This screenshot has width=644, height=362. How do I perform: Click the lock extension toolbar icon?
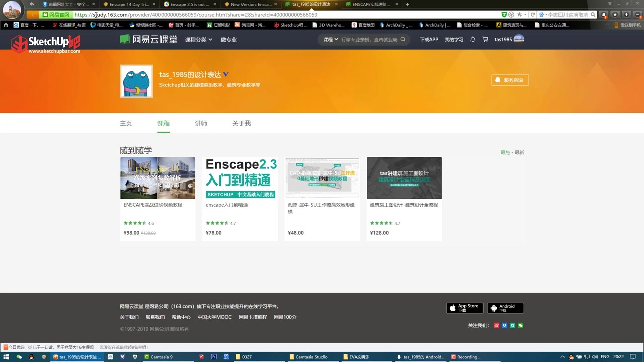click(604, 15)
